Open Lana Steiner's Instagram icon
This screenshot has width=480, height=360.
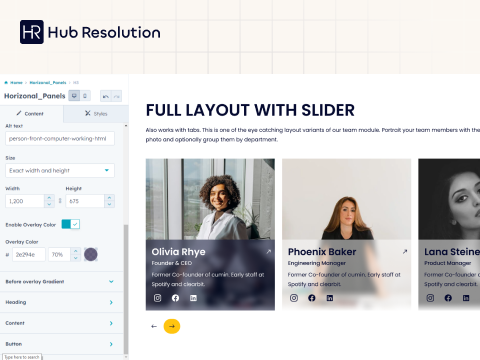click(x=430, y=298)
